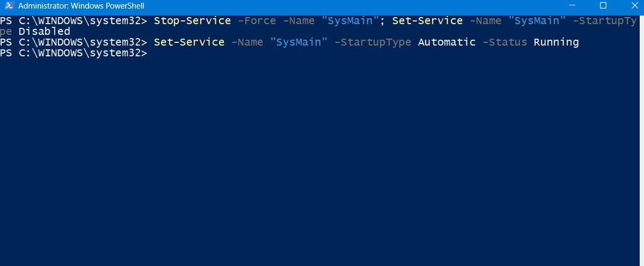Click the word Disabled on wrapped line

click(x=45, y=32)
